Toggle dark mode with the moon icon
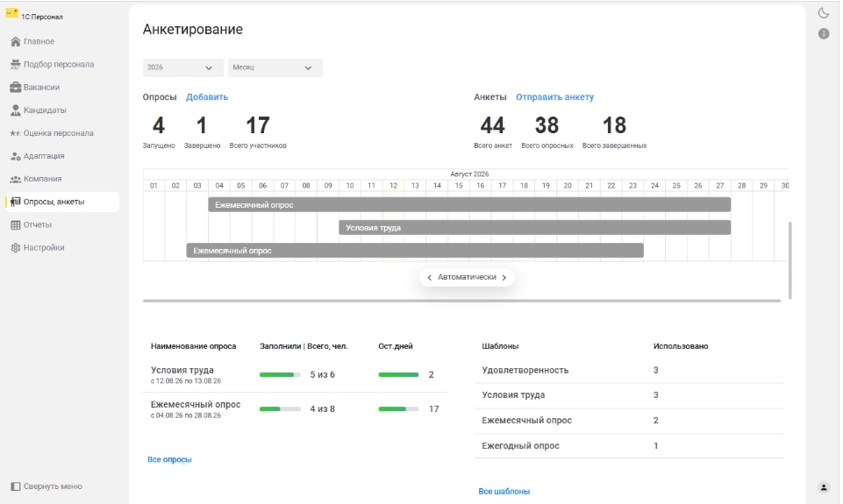 (823, 13)
